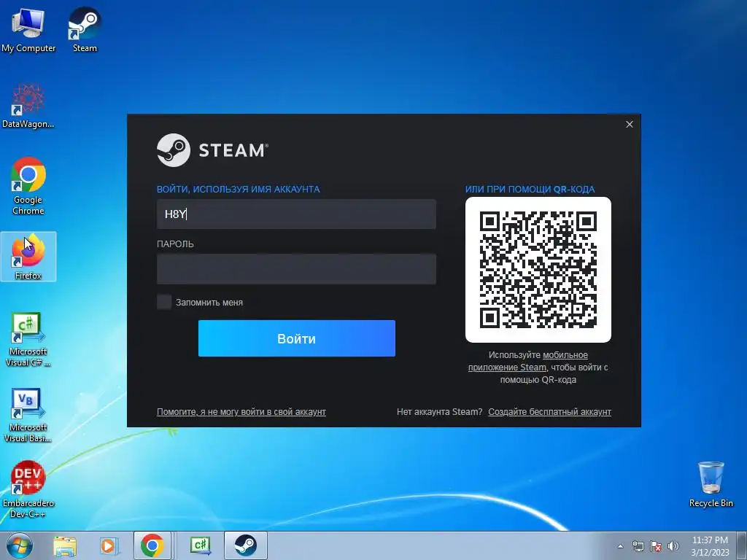Show hidden system tray icons arrow
The height and width of the screenshot is (560, 747).
[x=620, y=546]
